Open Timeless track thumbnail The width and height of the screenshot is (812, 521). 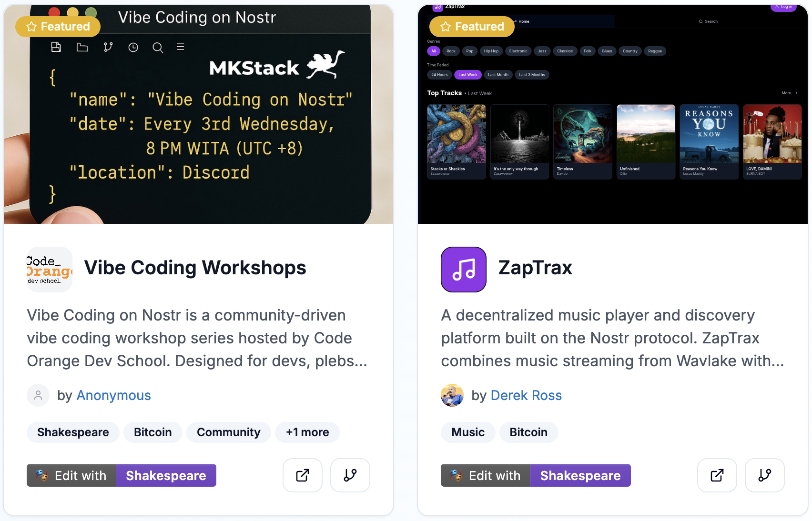tap(583, 134)
